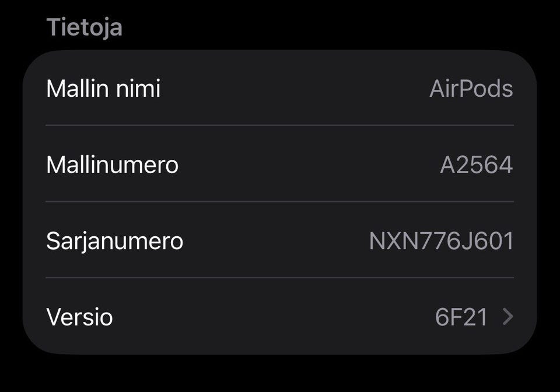Tap the Mallinumero label
The height and width of the screenshot is (392, 560).
pyautogui.click(x=112, y=164)
